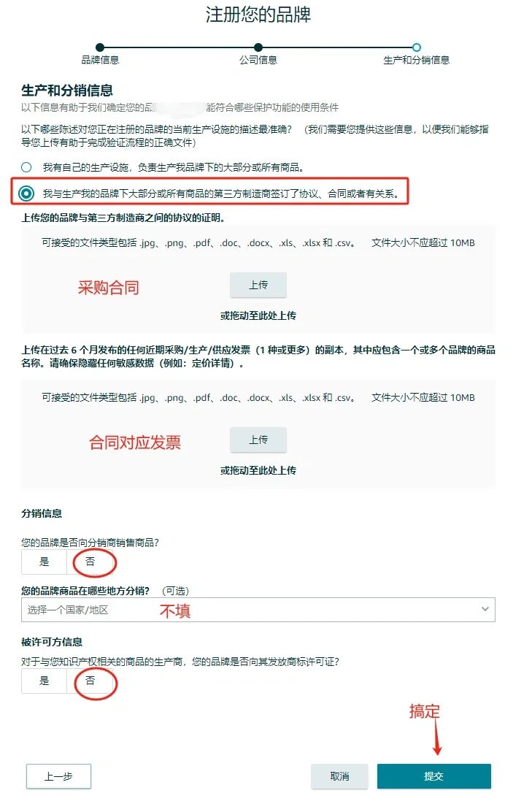Click the 取消 button
532x804 pixels.
click(339, 776)
